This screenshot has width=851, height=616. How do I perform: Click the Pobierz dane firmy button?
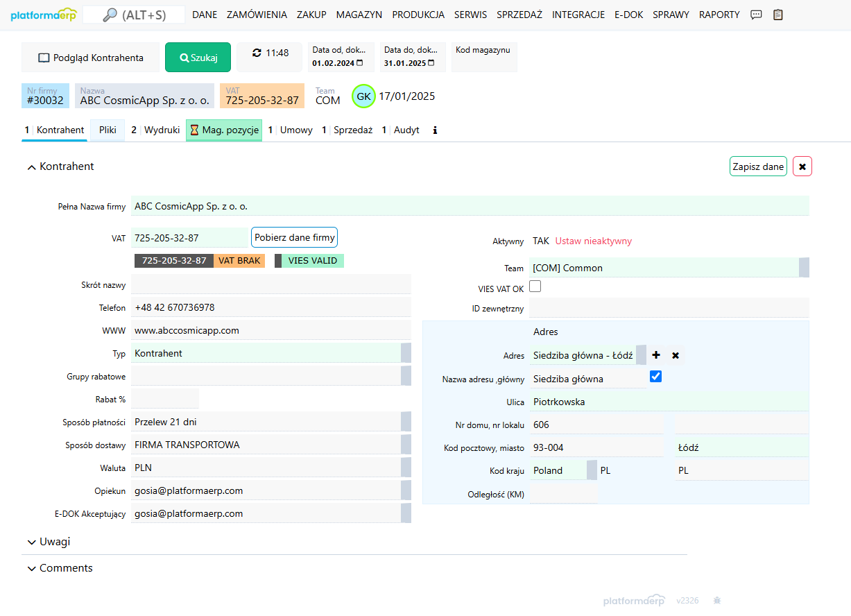pyautogui.click(x=294, y=237)
